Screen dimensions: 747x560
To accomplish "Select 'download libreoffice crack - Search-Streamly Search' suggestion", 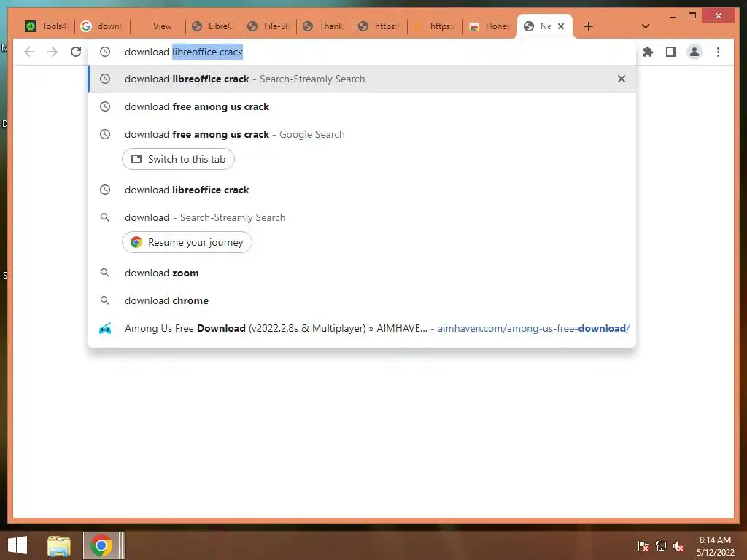I will [x=362, y=79].
